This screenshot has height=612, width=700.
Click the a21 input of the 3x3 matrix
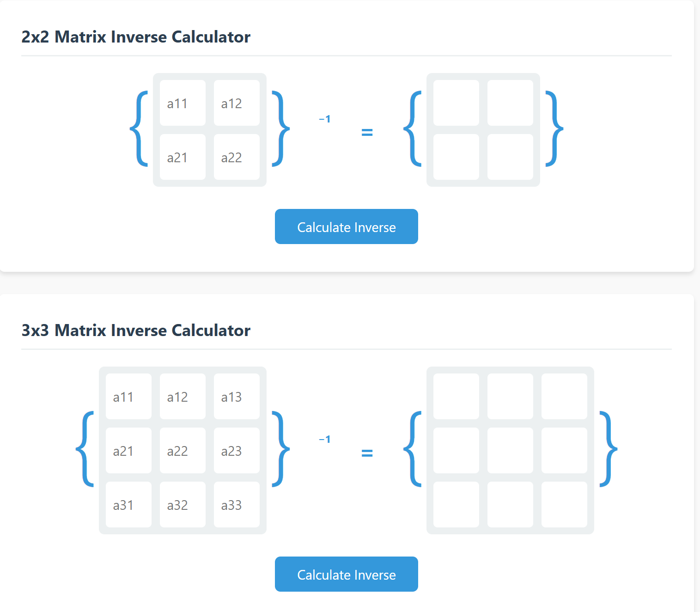(128, 451)
